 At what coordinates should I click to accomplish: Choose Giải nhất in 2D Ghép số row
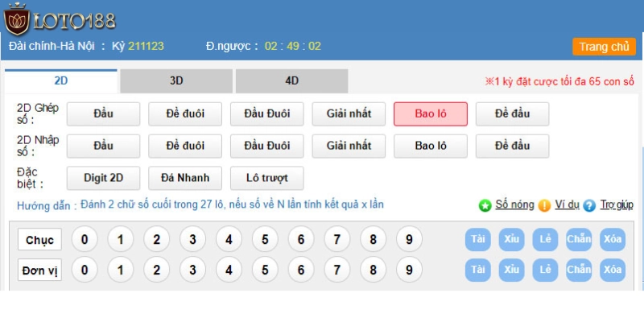(x=349, y=114)
